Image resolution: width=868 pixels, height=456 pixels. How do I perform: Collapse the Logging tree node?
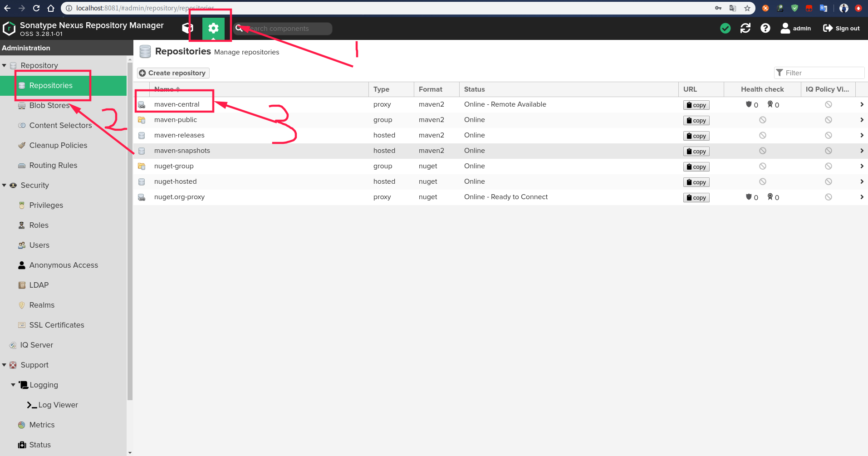[x=13, y=385]
